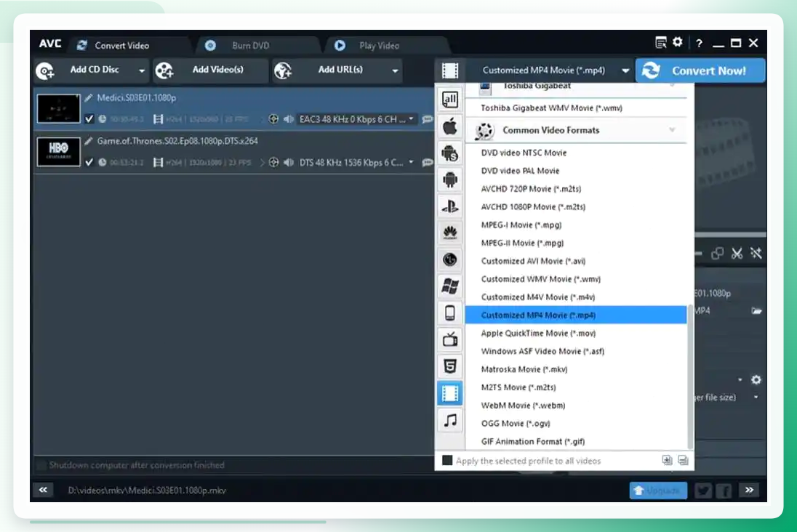Click the cut scissors icon
Viewport: 797px width, 532px height.
pyautogui.click(x=737, y=253)
